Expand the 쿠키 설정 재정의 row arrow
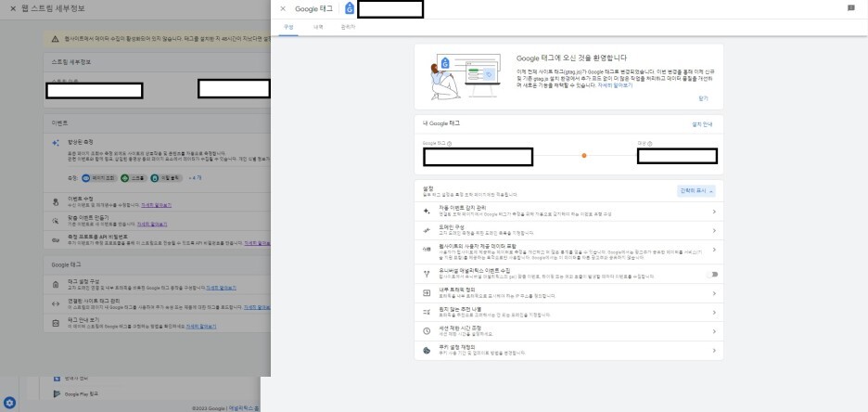 [x=714, y=351]
